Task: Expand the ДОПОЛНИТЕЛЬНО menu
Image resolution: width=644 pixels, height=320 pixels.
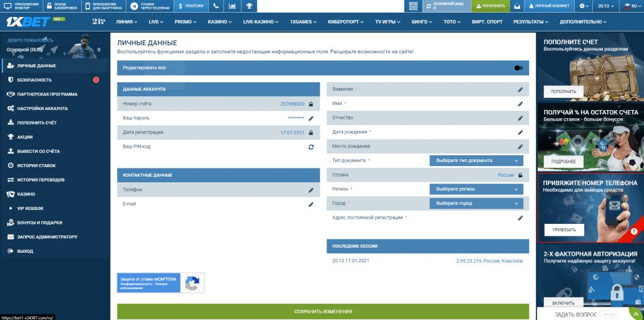Action: click(583, 22)
